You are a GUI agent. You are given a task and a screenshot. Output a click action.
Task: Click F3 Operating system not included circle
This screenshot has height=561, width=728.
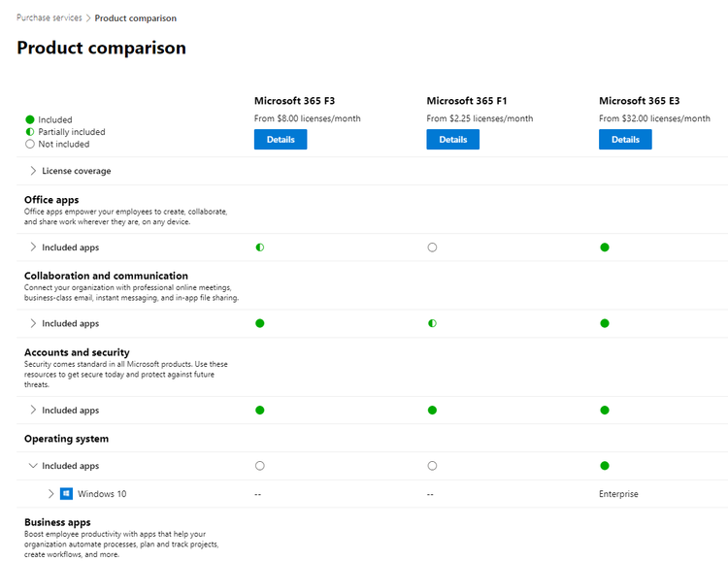(260, 466)
